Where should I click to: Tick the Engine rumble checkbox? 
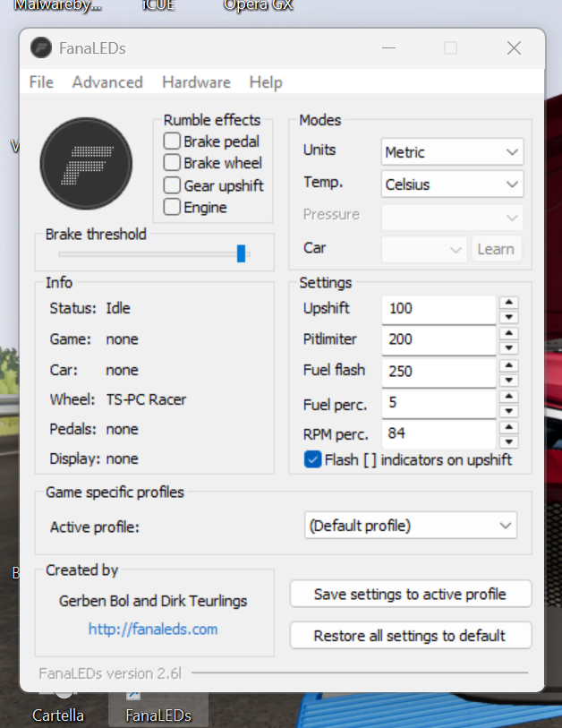[x=172, y=207]
